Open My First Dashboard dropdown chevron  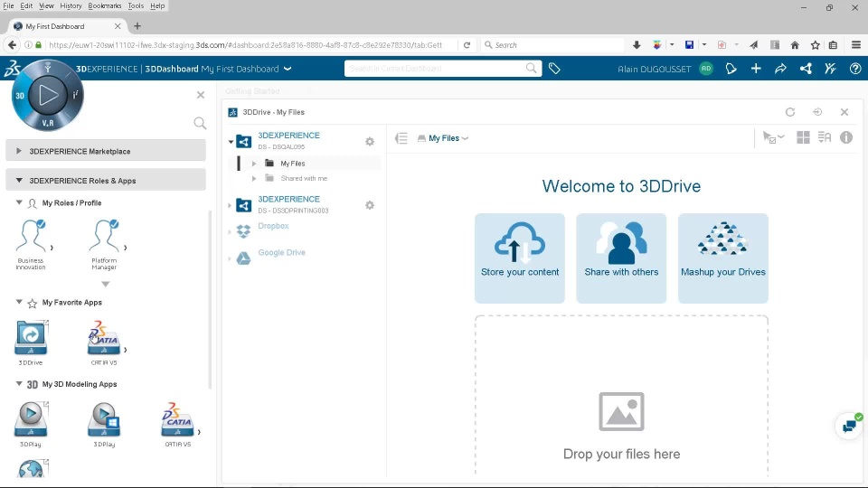click(x=288, y=69)
